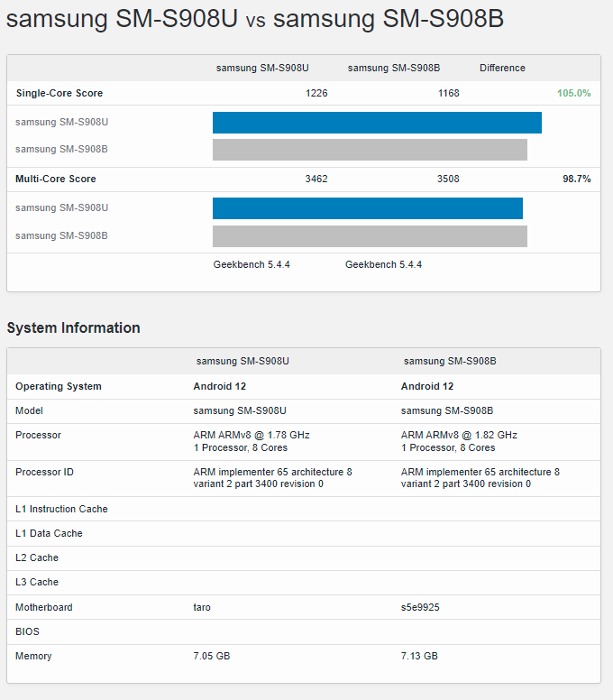Viewport: 613px width, 700px height.
Task: Click the ARM ARMv8 @ 1.82 GHz processor text
Action: pos(459,436)
